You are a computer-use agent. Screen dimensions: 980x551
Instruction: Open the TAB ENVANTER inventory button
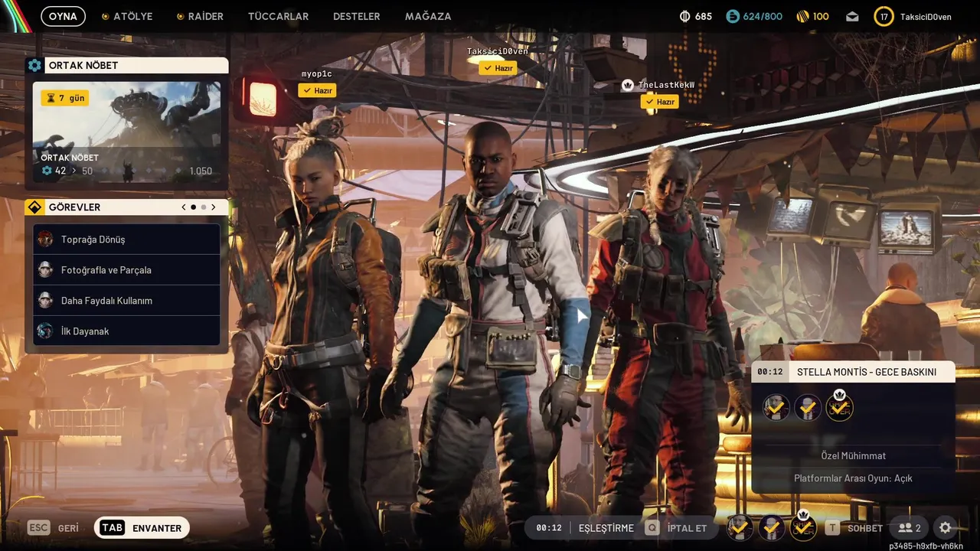tap(142, 528)
